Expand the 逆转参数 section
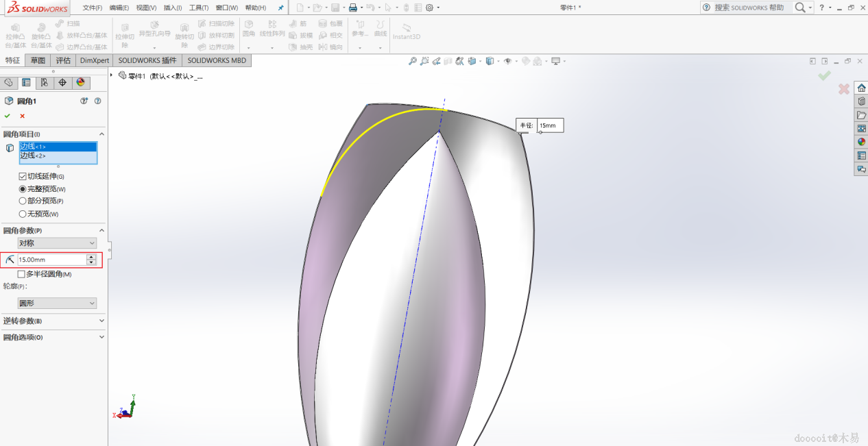Image resolution: width=868 pixels, height=446 pixels. (53, 321)
